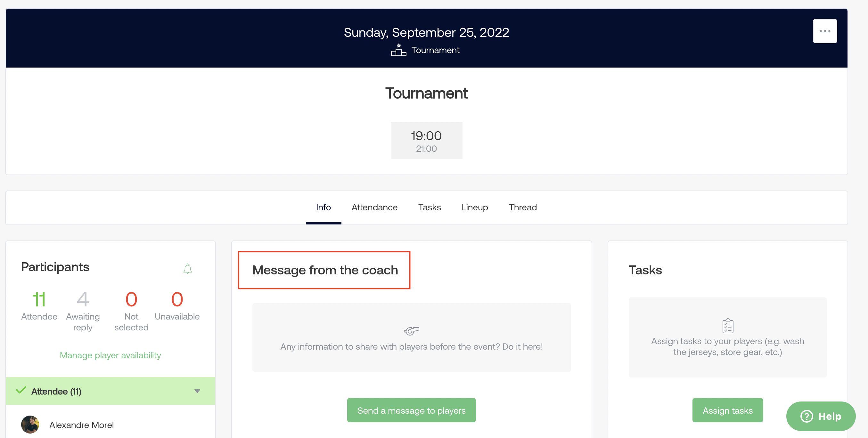Select the Info tab
Viewport: 868px width, 438px height.
pyautogui.click(x=323, y=207)
